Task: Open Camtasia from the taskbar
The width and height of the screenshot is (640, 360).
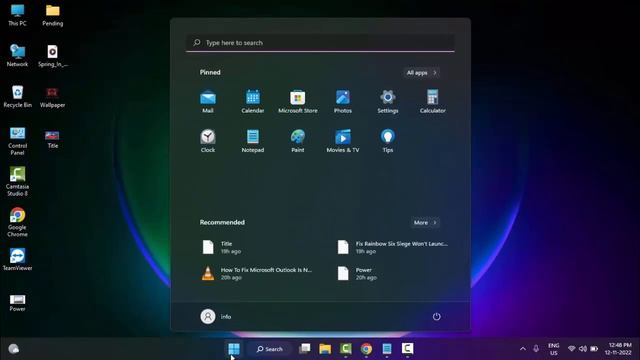Action: point(346,349)
